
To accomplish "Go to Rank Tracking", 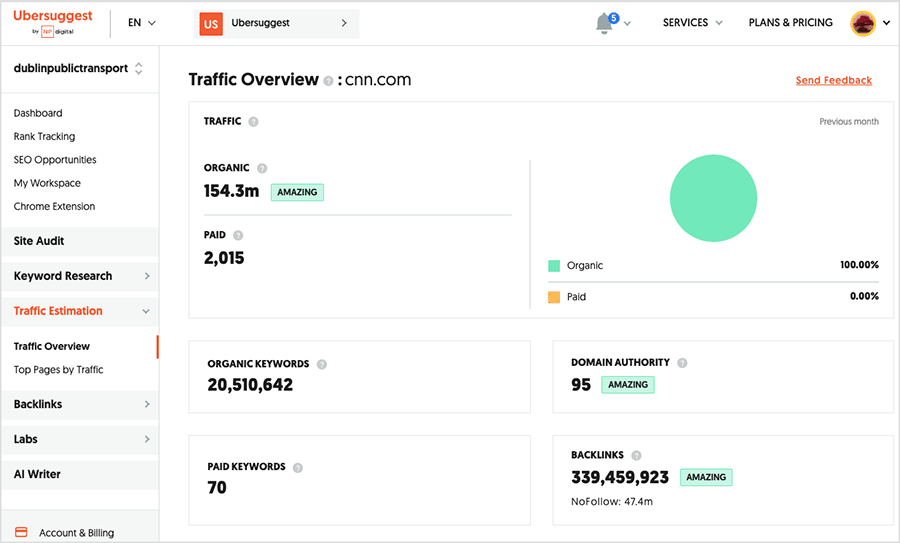I will coord(44,137).
